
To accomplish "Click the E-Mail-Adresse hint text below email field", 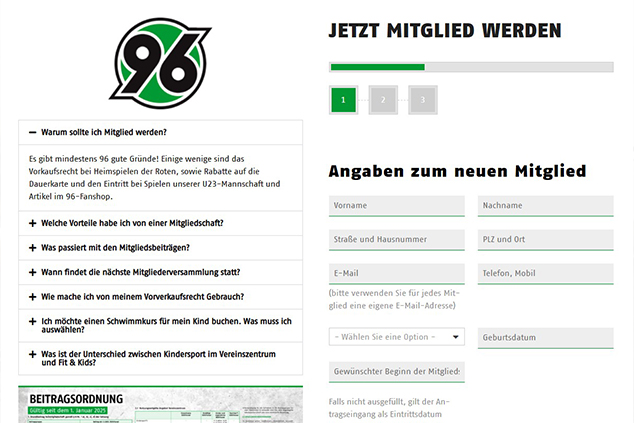I will tap(394, 299).
